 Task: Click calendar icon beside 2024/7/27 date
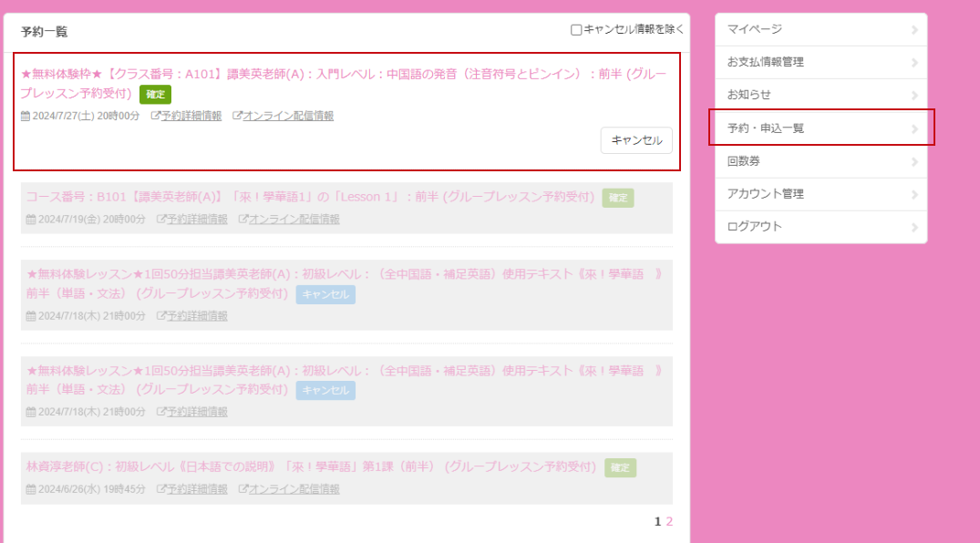click(x=26, y=116)
